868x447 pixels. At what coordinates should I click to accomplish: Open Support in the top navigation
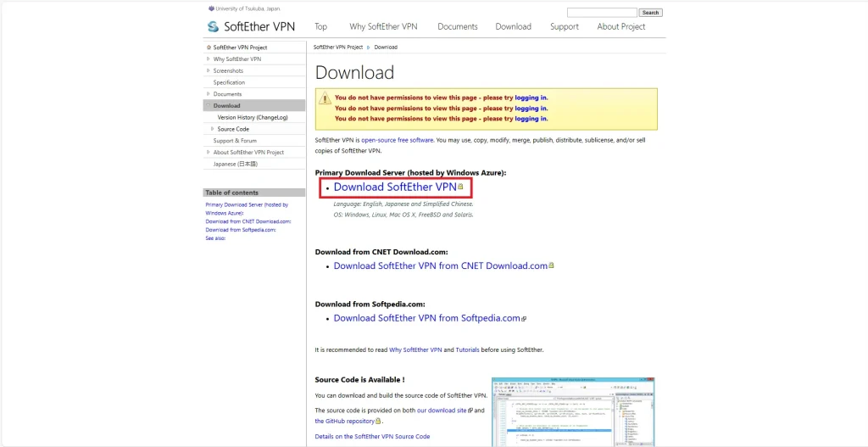(564, 26)
